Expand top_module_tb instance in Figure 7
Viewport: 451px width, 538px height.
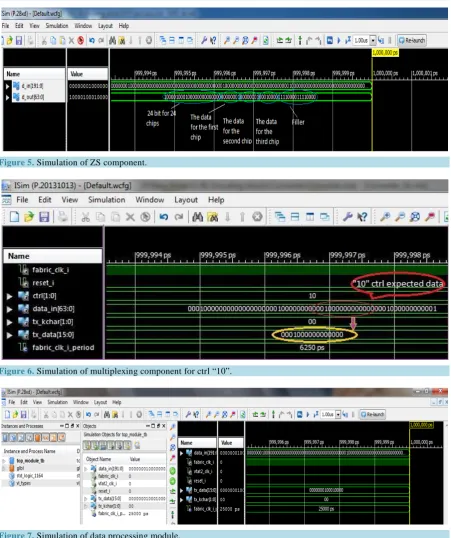point(4,461)
